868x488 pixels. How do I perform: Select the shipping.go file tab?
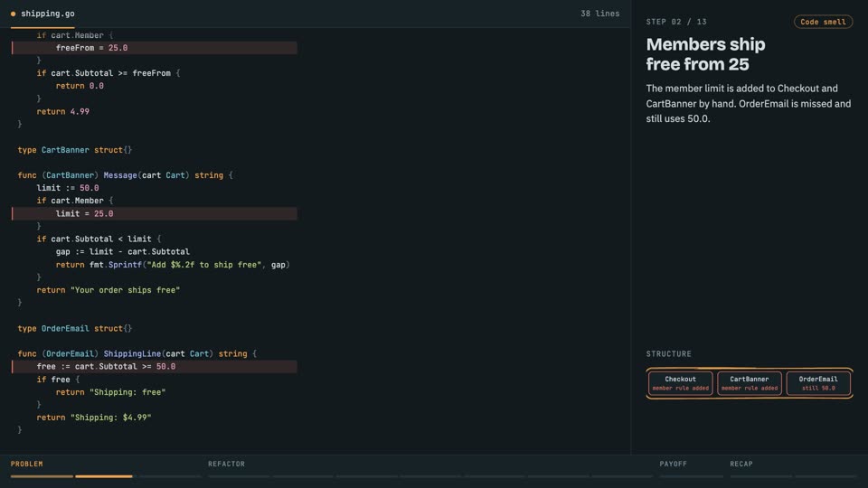click(42, 14)
